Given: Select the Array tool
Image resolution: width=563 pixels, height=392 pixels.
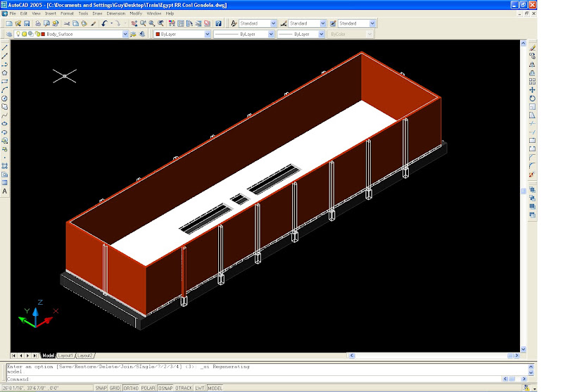Looking at the screenshot, I should coord(532,82).
